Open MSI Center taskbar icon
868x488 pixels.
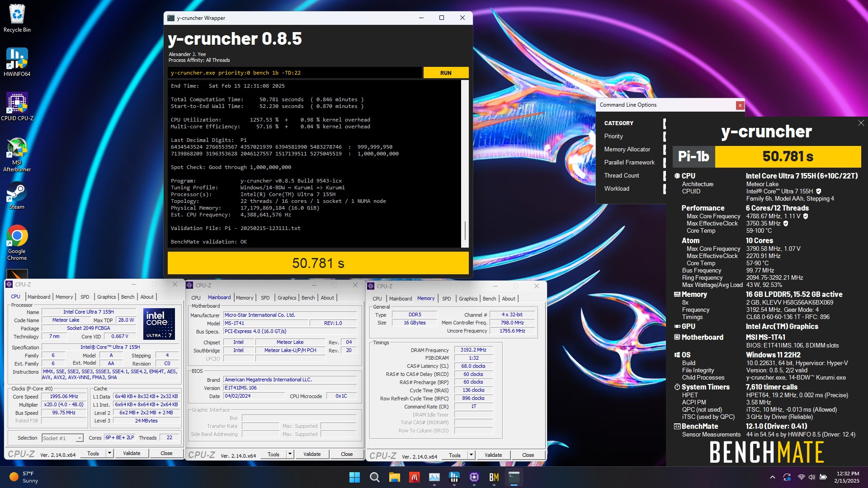point(414,477)
